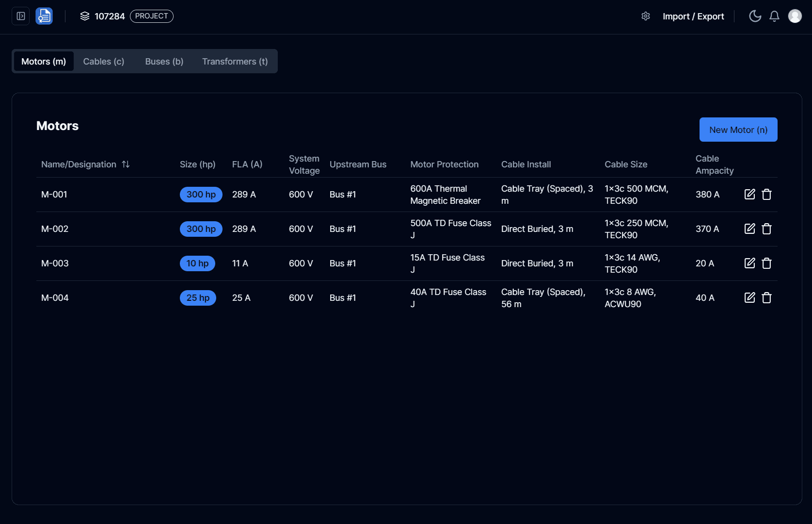This screenshot has height=524, width=812.
Task: Select the M-003 name cell
Action: 55,263
